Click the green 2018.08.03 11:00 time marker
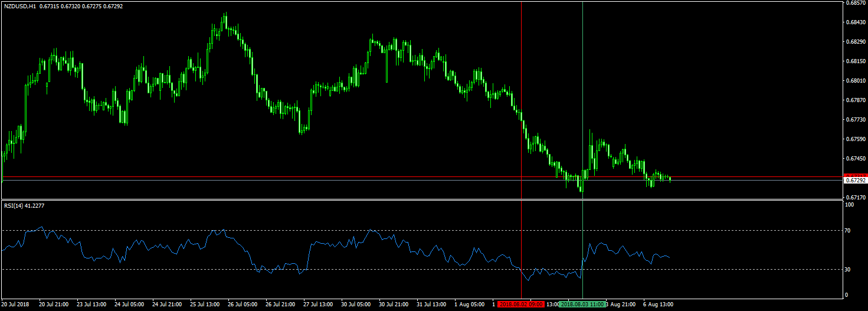 coord(582,305)
